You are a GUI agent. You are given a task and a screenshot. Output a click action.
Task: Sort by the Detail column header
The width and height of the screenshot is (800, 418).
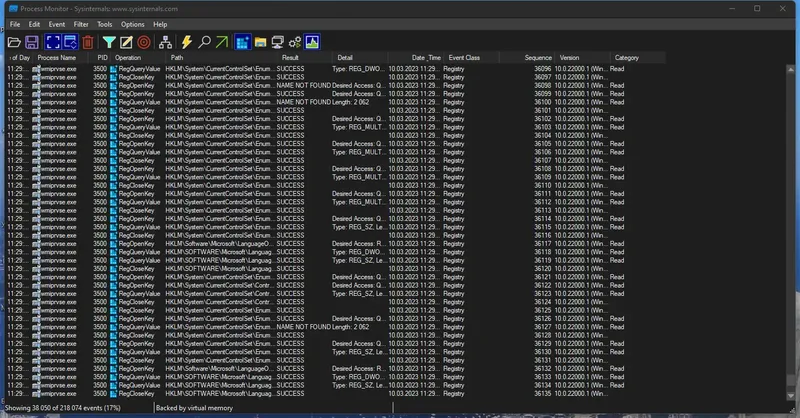click(x=360, y=58)
